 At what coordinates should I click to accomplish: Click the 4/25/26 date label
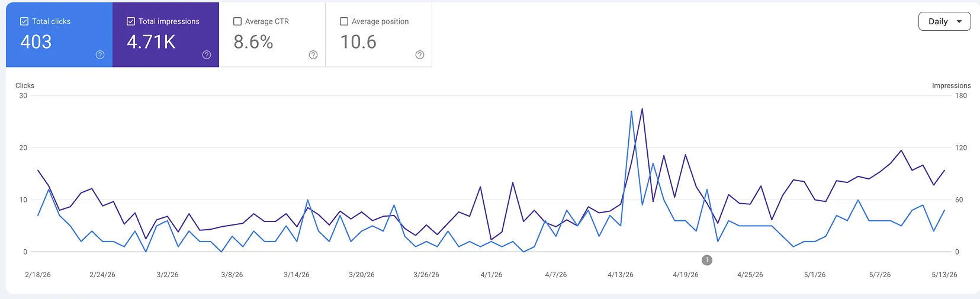(750, 275)
